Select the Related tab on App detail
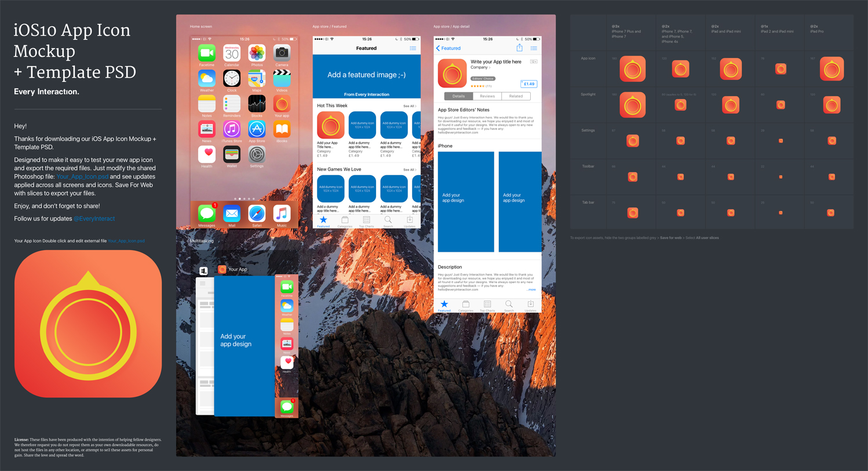Image resolution: width=868 pixels, height=471 pixels. pos(516,96)
